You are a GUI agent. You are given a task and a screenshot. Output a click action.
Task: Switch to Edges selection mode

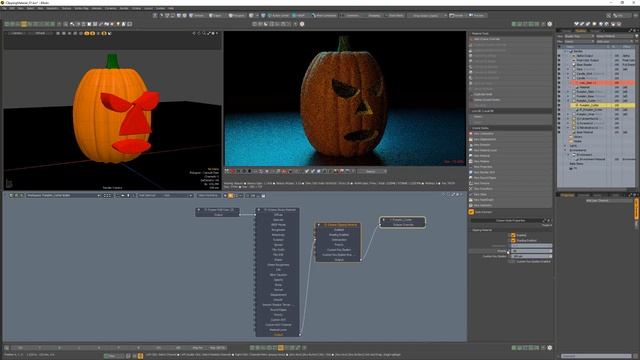coord(215,16)
